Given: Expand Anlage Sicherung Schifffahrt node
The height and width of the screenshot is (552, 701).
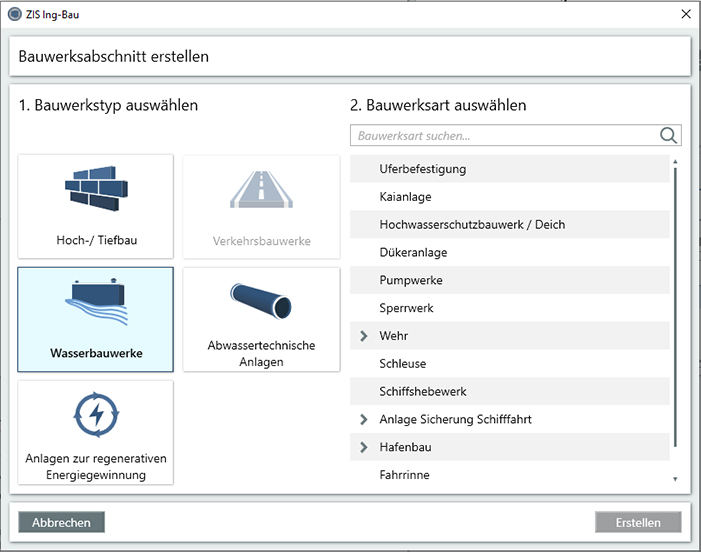Looking at the screenshot, I should point(364,419).
